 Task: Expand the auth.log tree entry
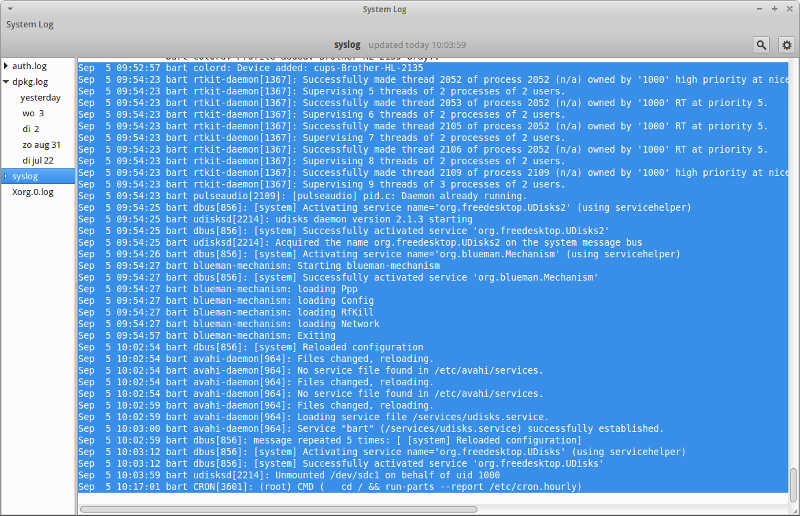[6, 66]
